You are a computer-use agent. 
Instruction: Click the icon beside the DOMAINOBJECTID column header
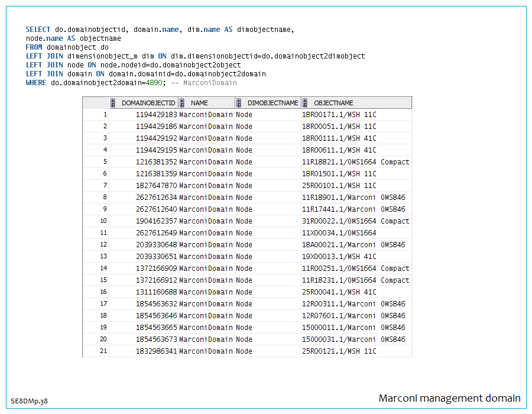tap(113, 103)
